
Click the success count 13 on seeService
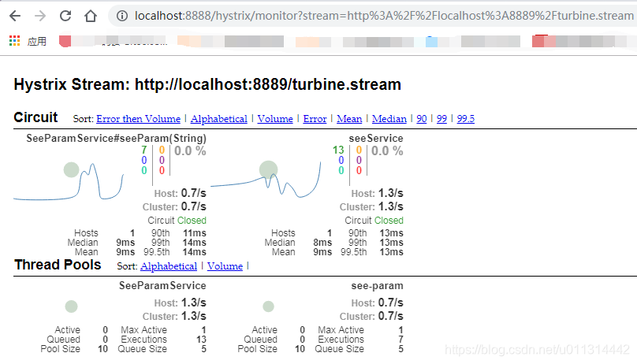338,150
